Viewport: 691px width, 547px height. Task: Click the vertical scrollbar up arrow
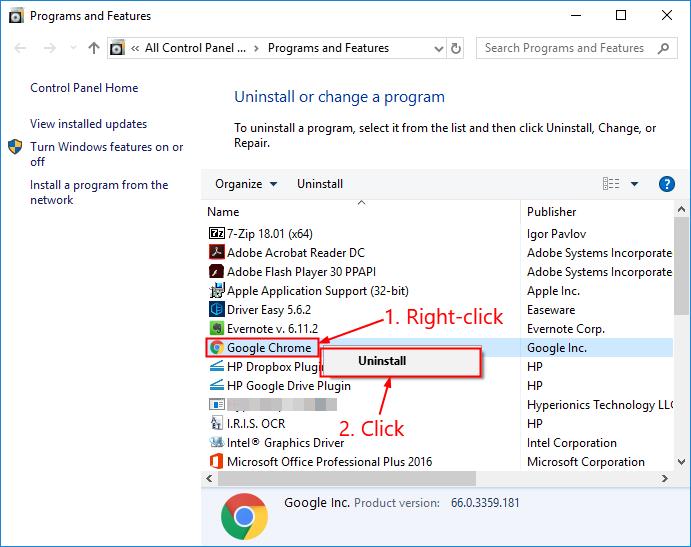click(x=681, y=209)
